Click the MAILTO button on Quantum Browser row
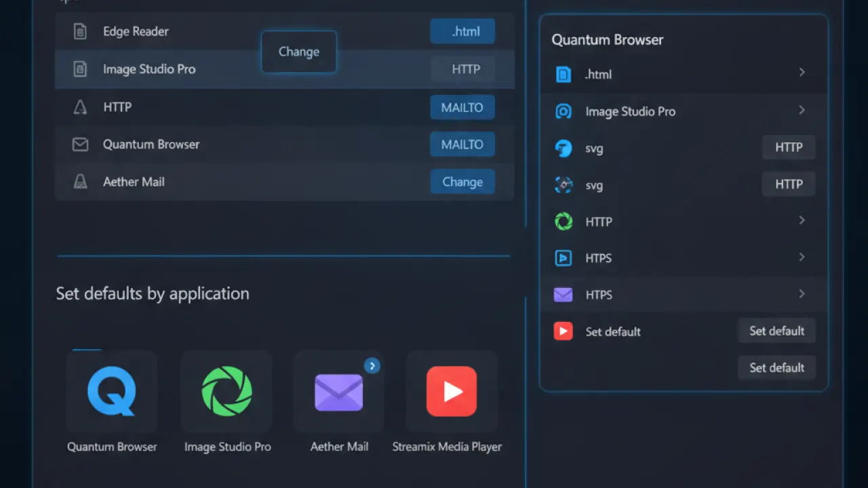Image resolution: width=868 pixels, height=488 pixels. (462, 144)
